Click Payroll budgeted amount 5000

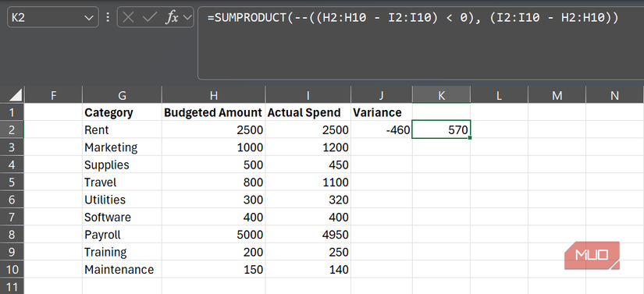pyautogui.click(x=214, y=235)
